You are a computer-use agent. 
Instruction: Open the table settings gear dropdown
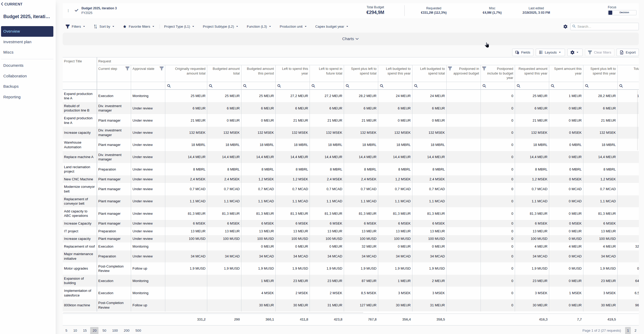click(575, 53)
